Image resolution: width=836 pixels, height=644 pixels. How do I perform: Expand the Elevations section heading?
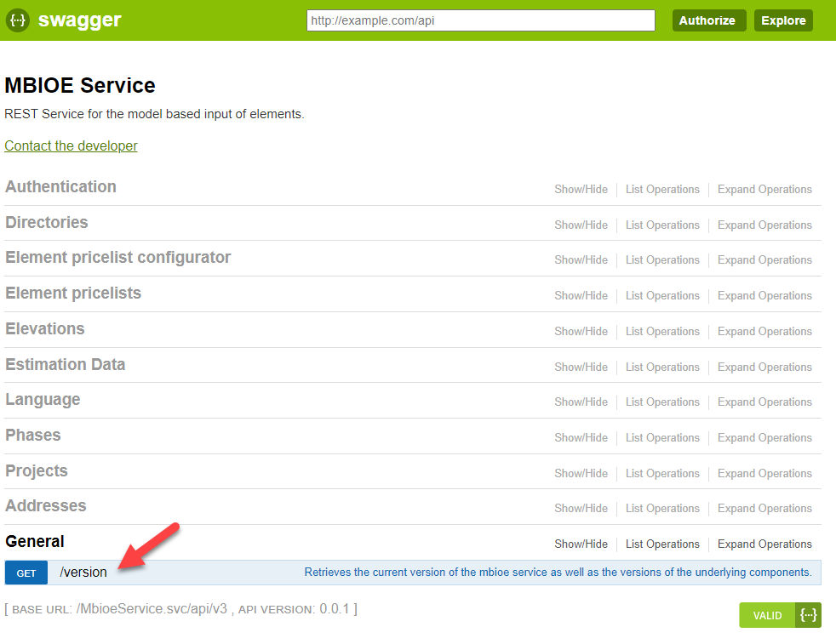45,328
